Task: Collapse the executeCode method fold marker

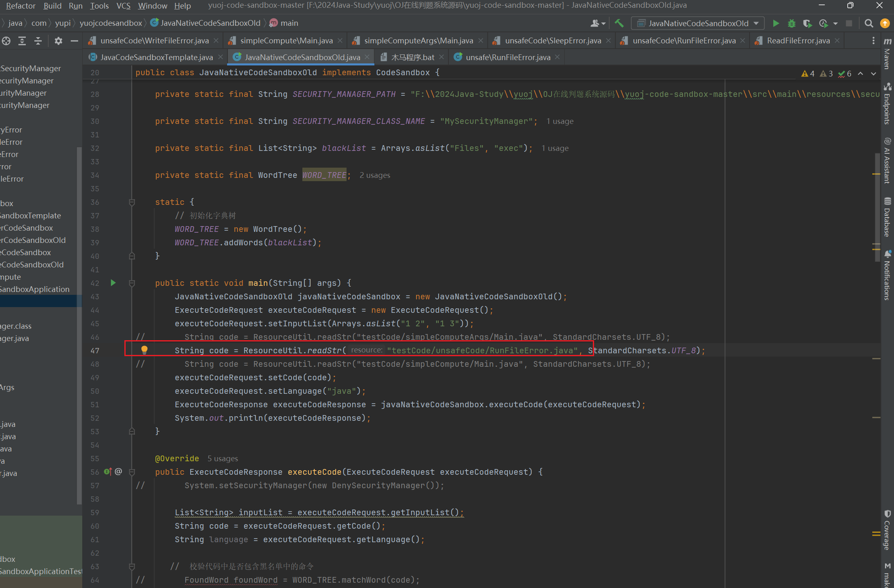Action: pos(132,472)
